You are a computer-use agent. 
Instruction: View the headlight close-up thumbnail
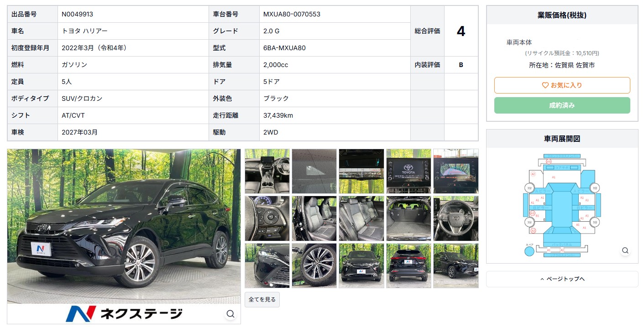pos(267,265)
